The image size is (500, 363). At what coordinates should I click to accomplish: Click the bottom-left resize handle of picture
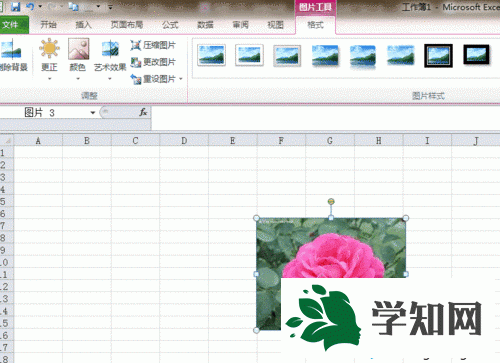coord(256,330)
